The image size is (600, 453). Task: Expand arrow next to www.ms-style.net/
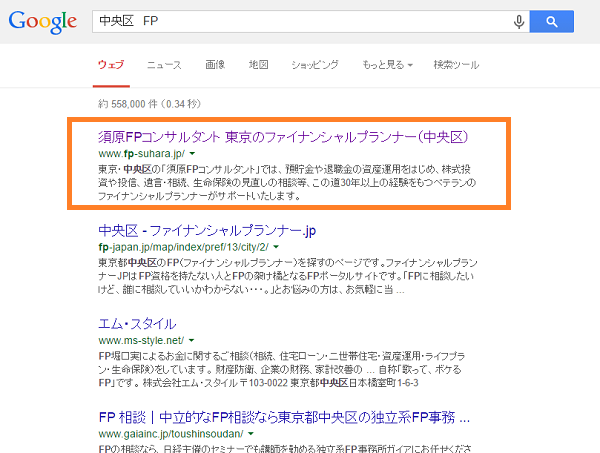192,341
